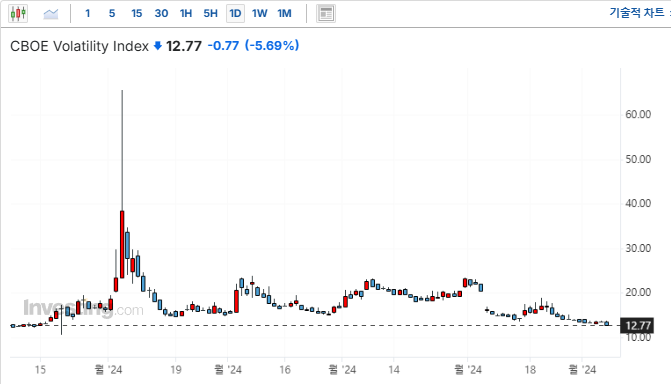Select the 1H interval

[x=186, y=14]
